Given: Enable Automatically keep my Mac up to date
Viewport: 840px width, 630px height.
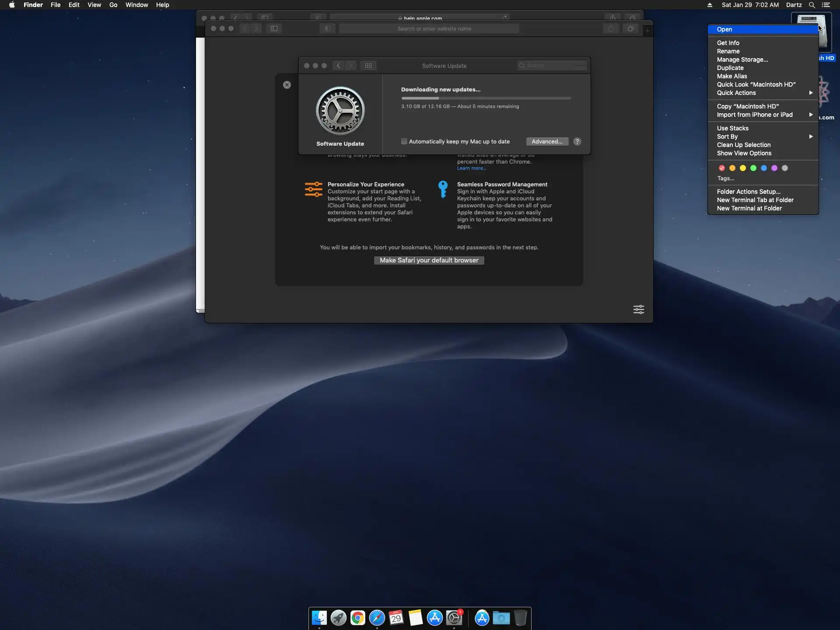Looking at the screenshot, I should point(404,141).
